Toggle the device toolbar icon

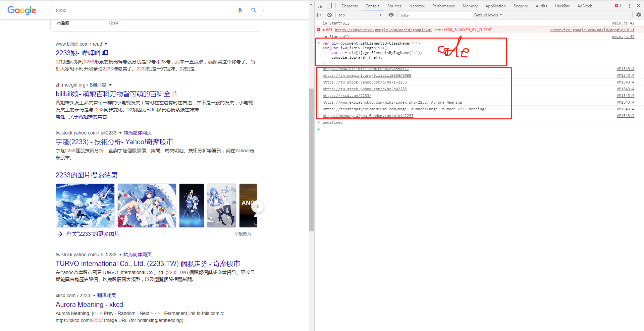click(x=329, y=6)
